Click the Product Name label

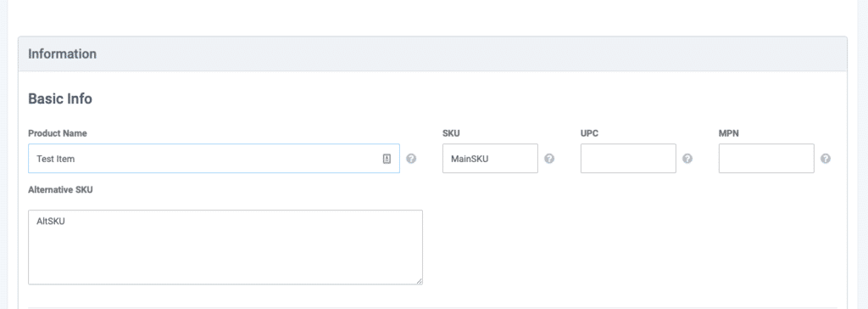(58, 133)
